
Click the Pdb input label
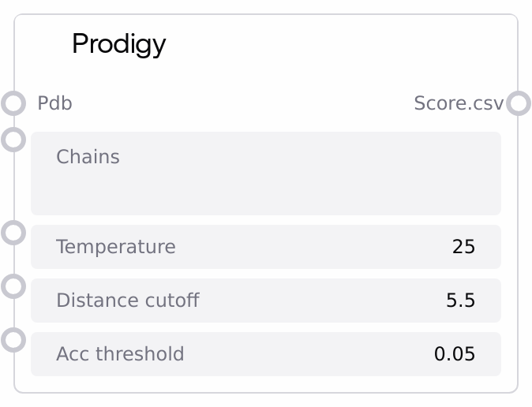54,103
